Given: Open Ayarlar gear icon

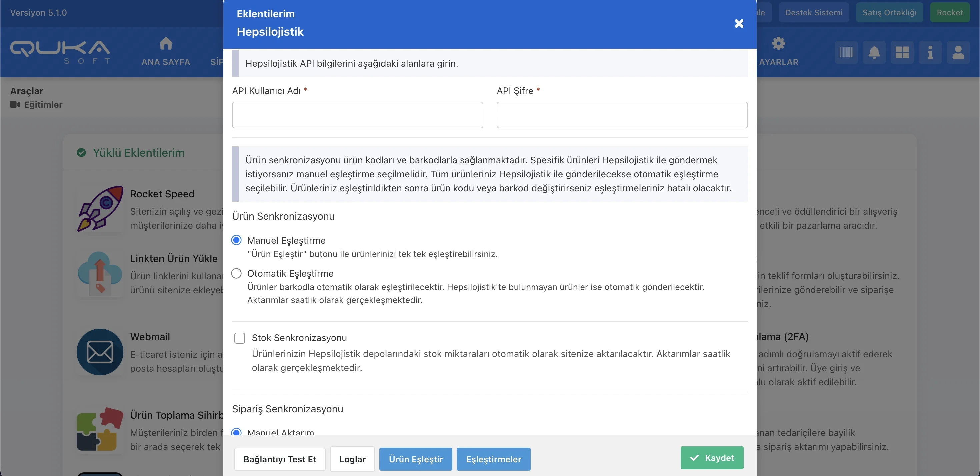Looking at the screenshot, I should (x=778, y=44).
